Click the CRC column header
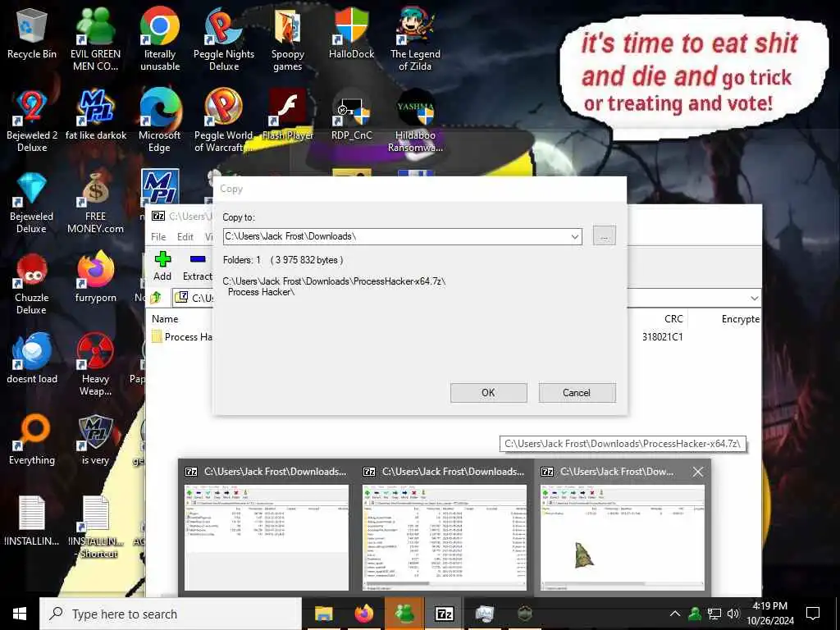This screenshot has height=630, width=840. tap(673, 319)
